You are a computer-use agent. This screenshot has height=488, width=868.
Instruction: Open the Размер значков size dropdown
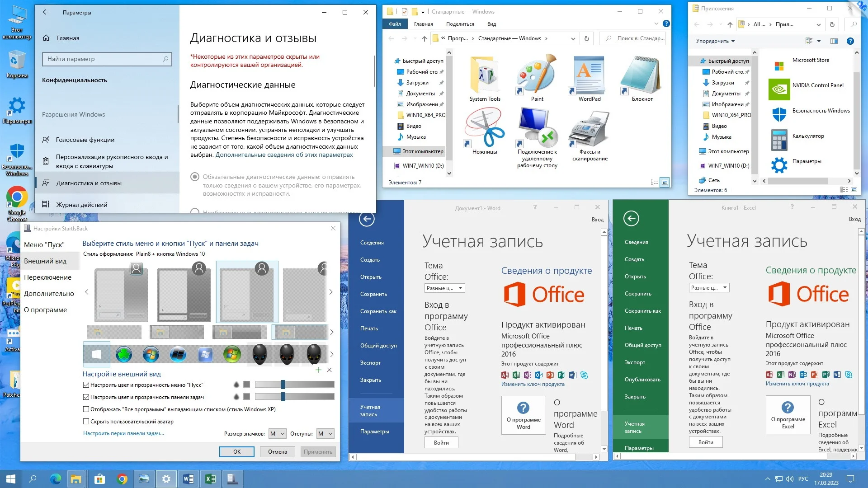pyautogui.click(x=277, y=434)
